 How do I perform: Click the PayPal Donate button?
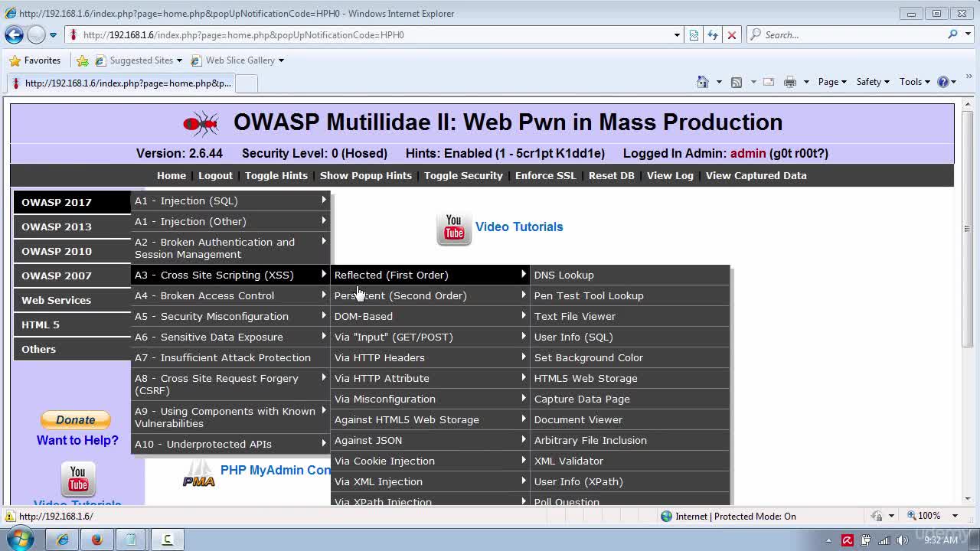click(x=76, y=419)
